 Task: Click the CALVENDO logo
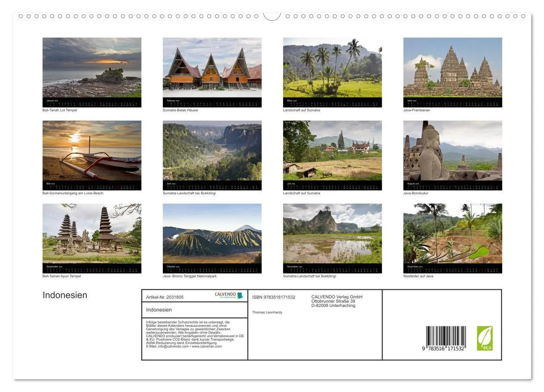(x=229, y=296)
